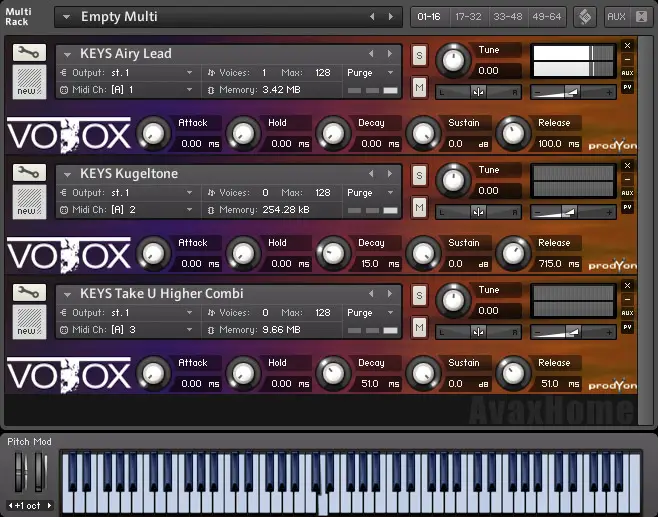Screen dimensions: 658x517
Task: Click the Decay knob of KEYS Take U Higher Combi
Action: coord(333,373)
